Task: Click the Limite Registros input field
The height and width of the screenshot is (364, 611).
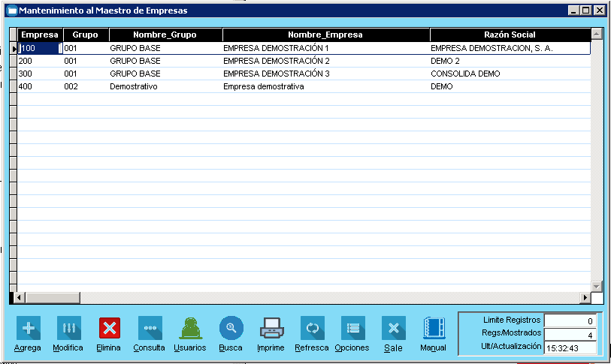Action: [570, 321]
